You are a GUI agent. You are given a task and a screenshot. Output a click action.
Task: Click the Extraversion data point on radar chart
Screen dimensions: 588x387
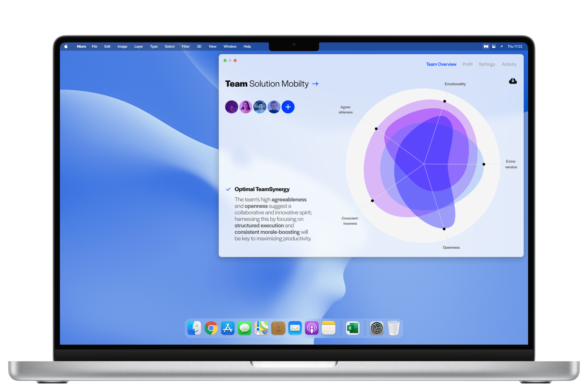pos(484,164)
